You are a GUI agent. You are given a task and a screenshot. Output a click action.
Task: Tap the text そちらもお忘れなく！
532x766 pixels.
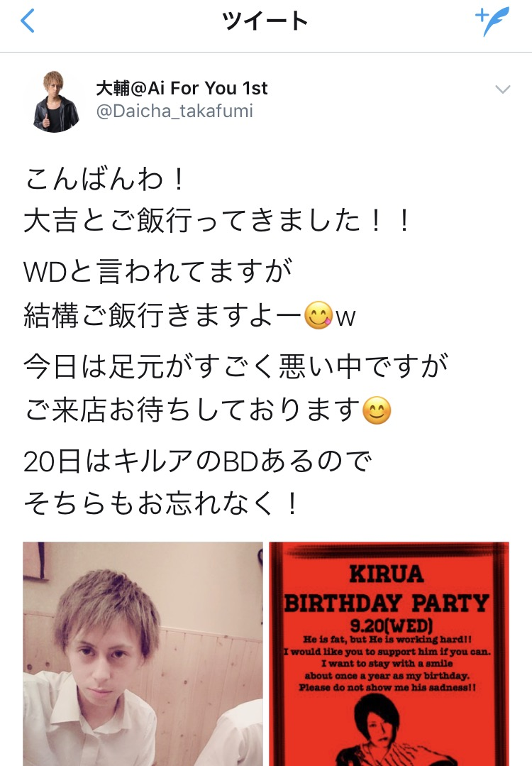pos(161,503)
